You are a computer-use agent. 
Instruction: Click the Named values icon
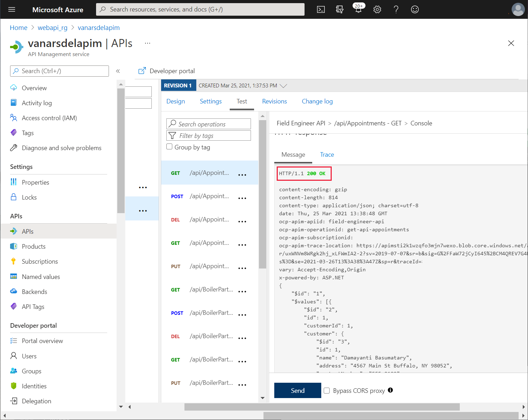coord(14,277)
